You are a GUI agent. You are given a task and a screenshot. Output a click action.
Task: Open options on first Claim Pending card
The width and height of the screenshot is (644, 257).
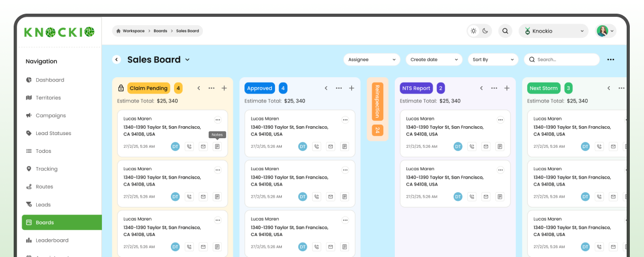218,120
